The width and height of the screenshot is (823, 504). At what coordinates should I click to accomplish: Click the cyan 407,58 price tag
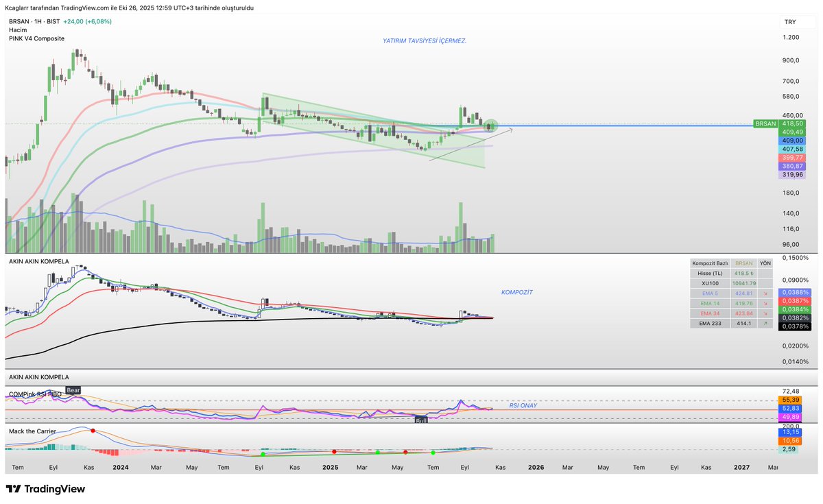click(x=792, y=149)
